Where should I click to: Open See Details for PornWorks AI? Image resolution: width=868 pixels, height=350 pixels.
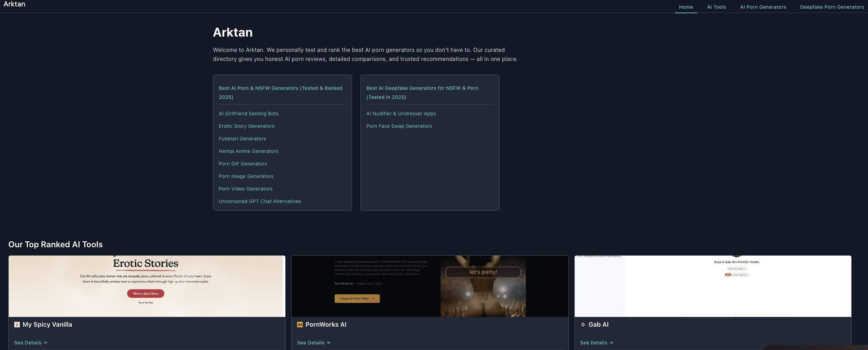coord(313,343)
